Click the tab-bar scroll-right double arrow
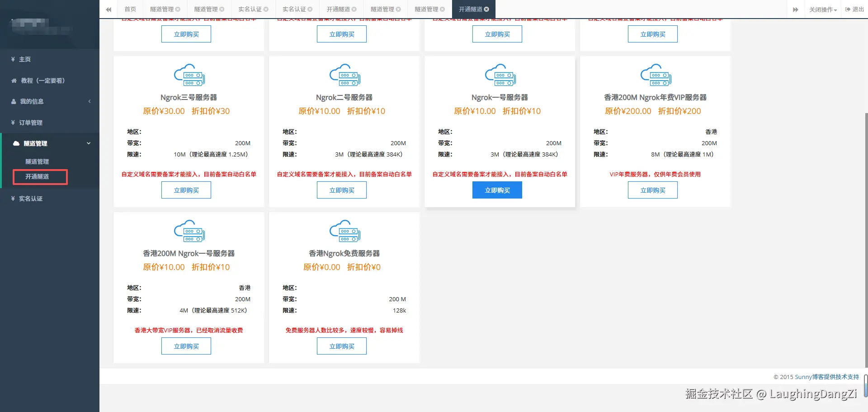This screenshot has width=868, height=412. click(x=796, y=9)
